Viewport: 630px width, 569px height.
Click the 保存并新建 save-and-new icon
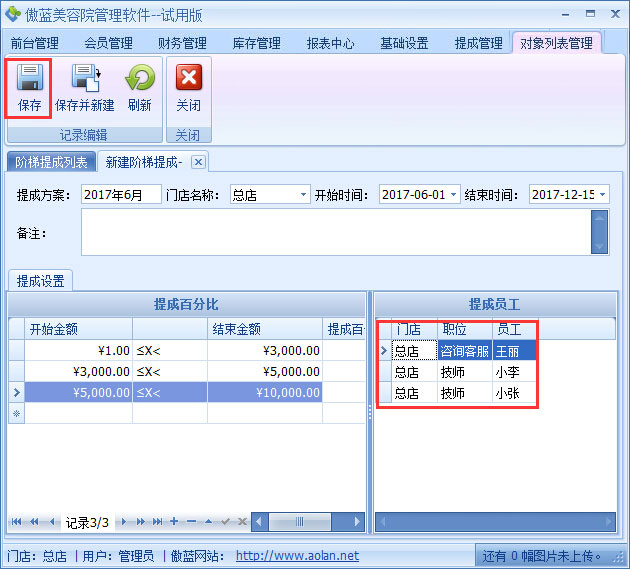86,78
